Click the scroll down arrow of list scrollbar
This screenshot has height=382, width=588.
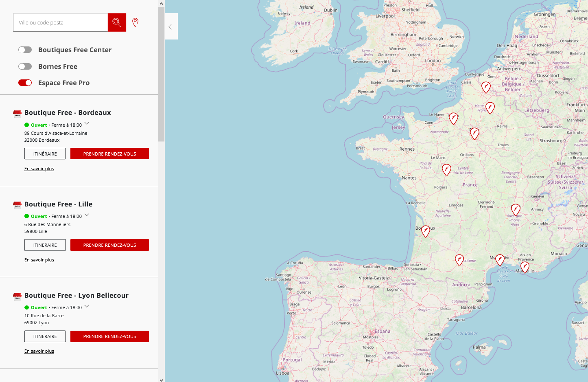pos(161,380)
